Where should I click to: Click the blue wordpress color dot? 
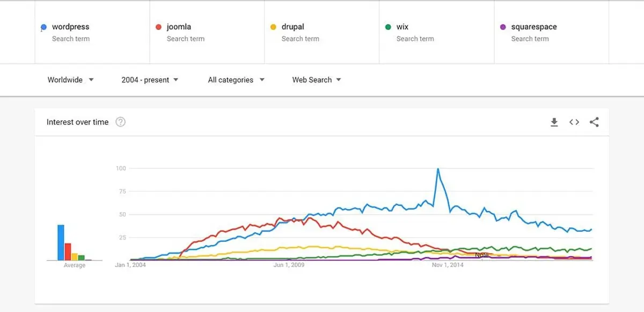43,26
